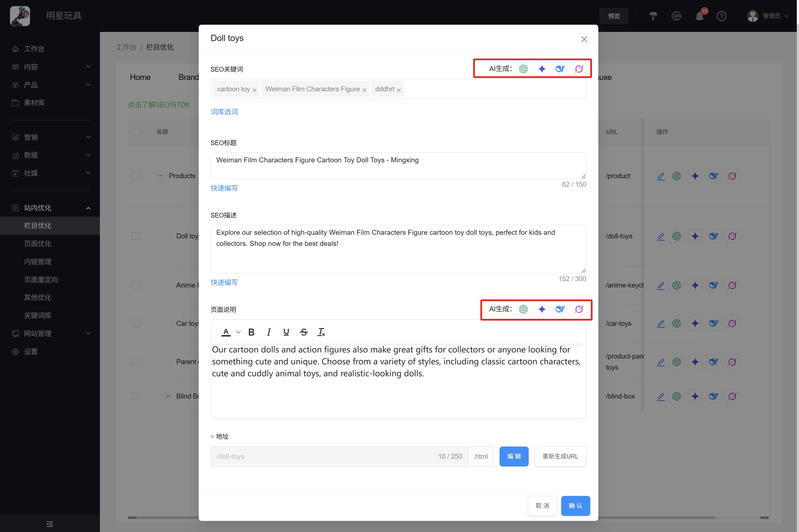Remove the dddhrt keyword tag
Screen dimensions: 799x532
point(399,90)
